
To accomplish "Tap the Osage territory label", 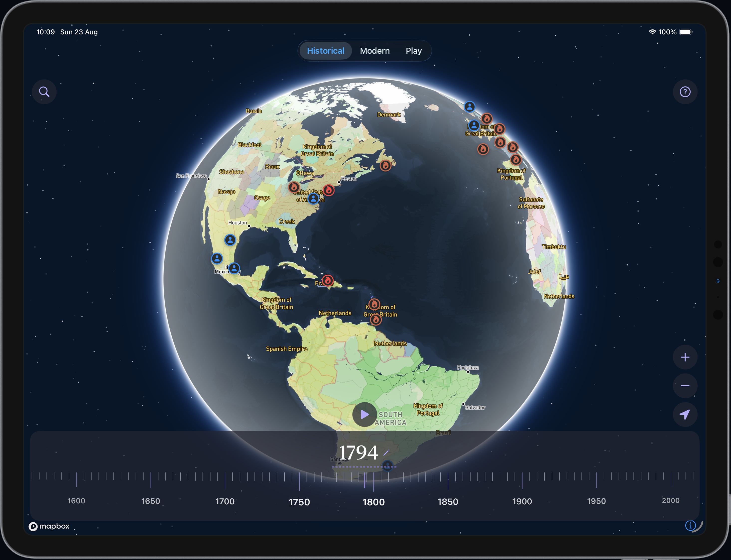I will click(262, 198).
